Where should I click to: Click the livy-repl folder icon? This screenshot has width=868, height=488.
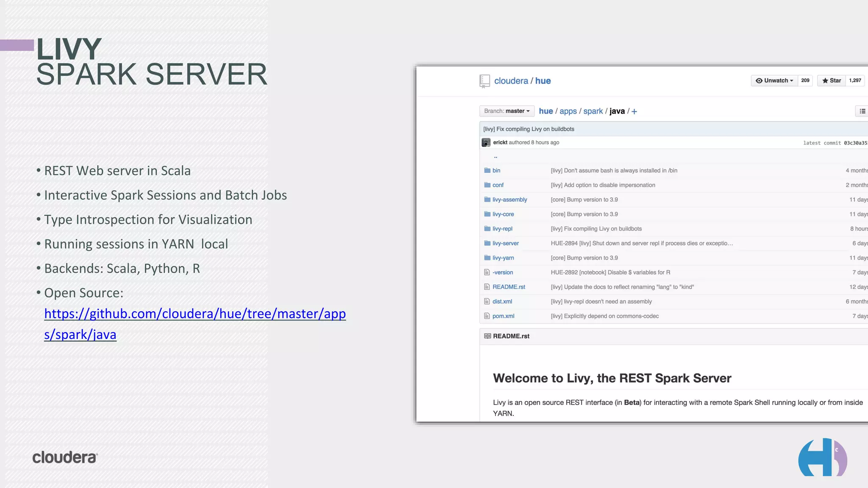pyautogui.click(x=487, y=229)
